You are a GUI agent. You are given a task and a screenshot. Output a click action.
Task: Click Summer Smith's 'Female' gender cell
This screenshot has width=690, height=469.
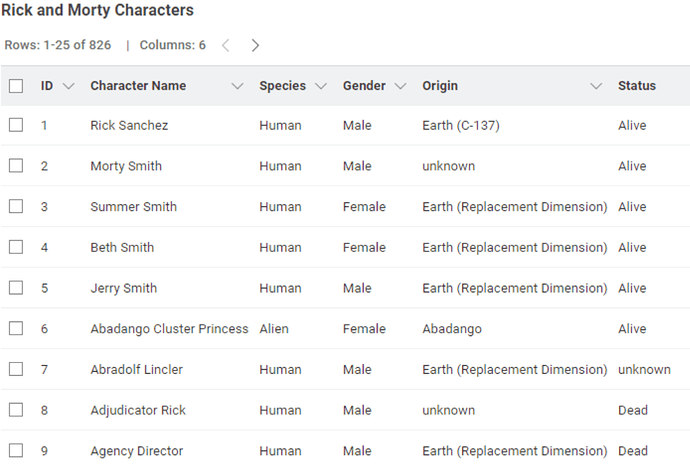(x=364, y=207)
